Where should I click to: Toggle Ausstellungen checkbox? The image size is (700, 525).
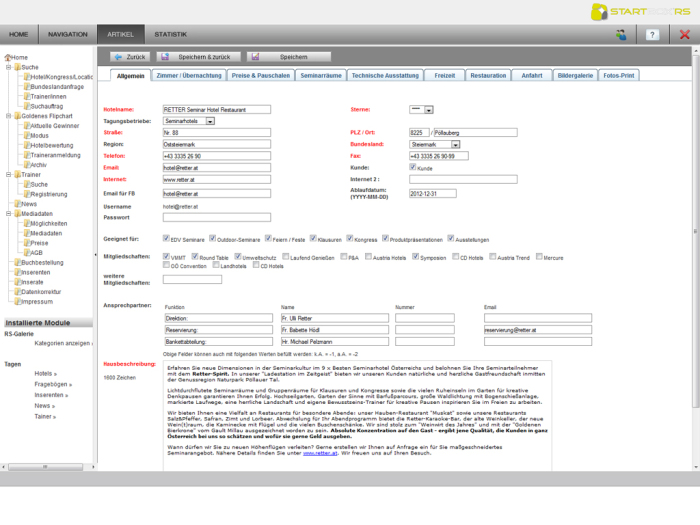(450, 238)
